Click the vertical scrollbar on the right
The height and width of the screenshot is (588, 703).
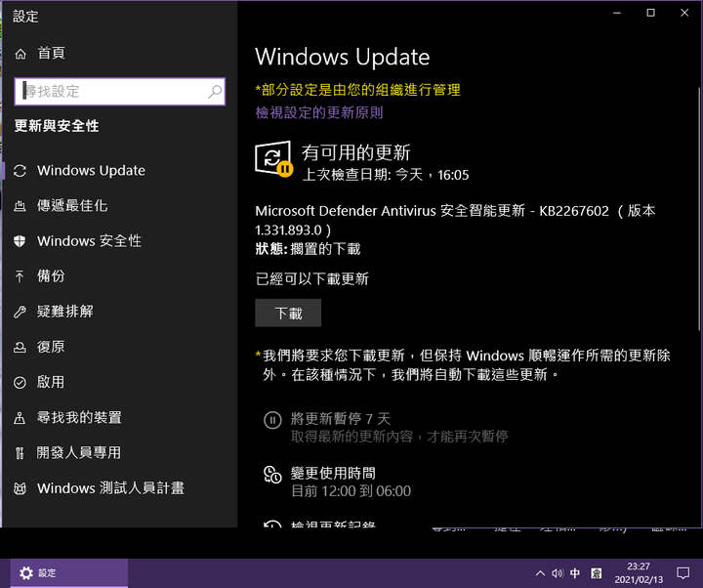(699, 209)
